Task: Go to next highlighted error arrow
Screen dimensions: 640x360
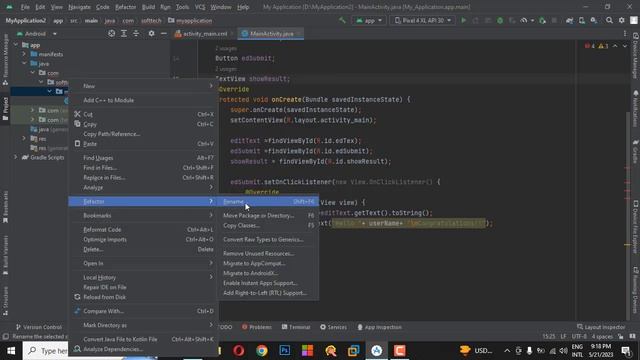Action: pyautogui.click(x=624, y=46)
